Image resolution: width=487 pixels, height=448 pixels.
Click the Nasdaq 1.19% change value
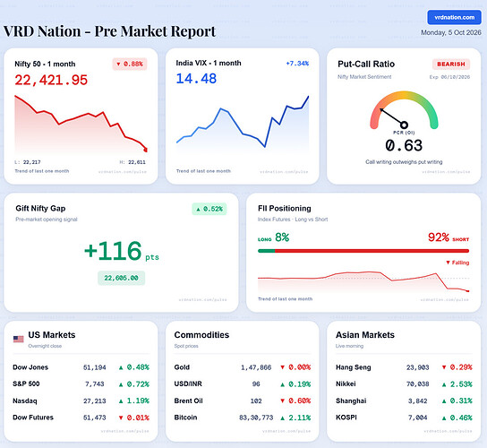click(138, 401)
